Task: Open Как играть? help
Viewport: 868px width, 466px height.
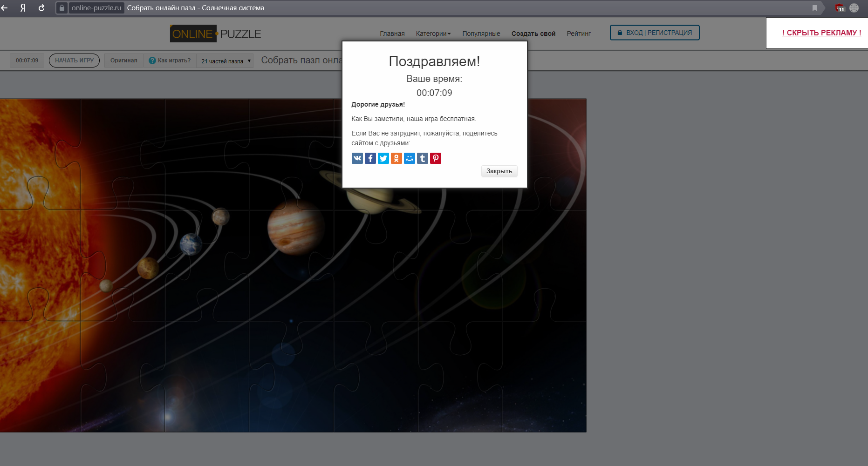Action: click(x=170, y=61)
